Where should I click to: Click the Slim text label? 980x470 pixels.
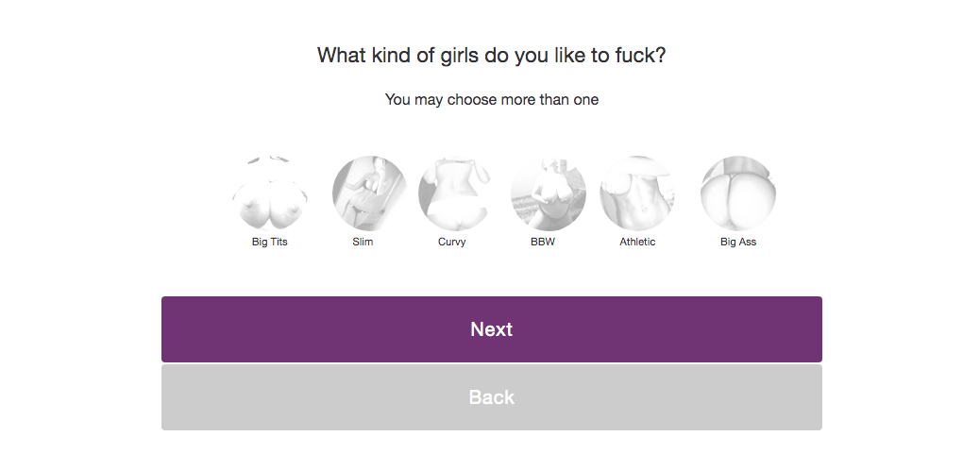363,242
